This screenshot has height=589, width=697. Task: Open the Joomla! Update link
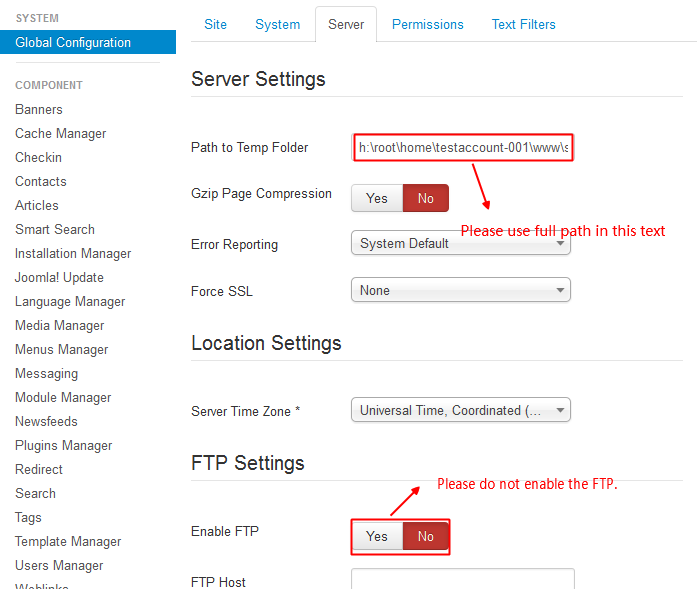click(x=59, y=277)
